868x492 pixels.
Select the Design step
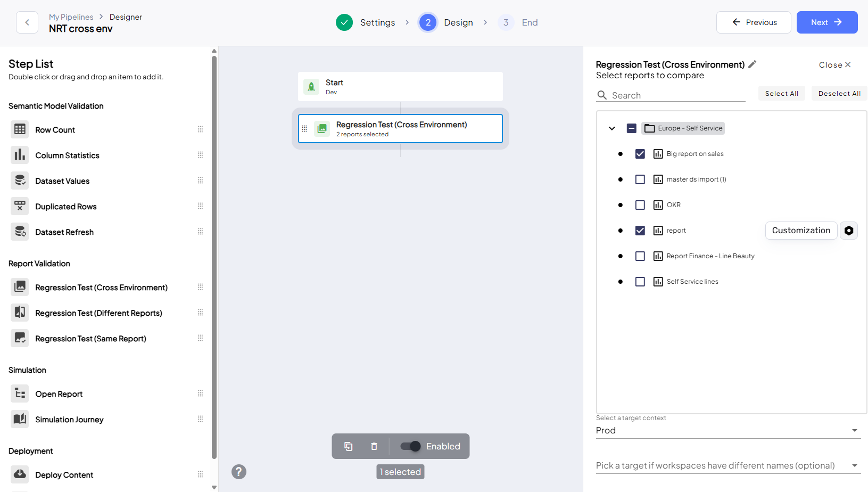pyautogui.click(x=446, y=22)
